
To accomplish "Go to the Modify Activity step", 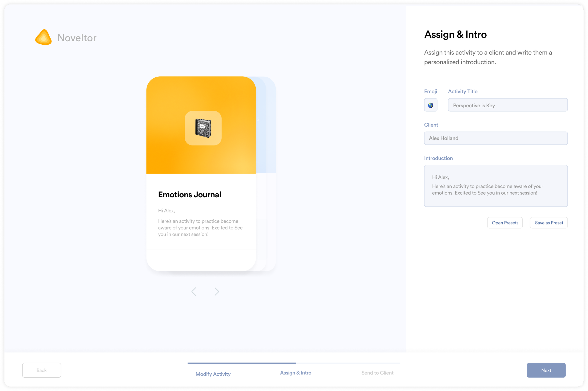I will 213,374.
